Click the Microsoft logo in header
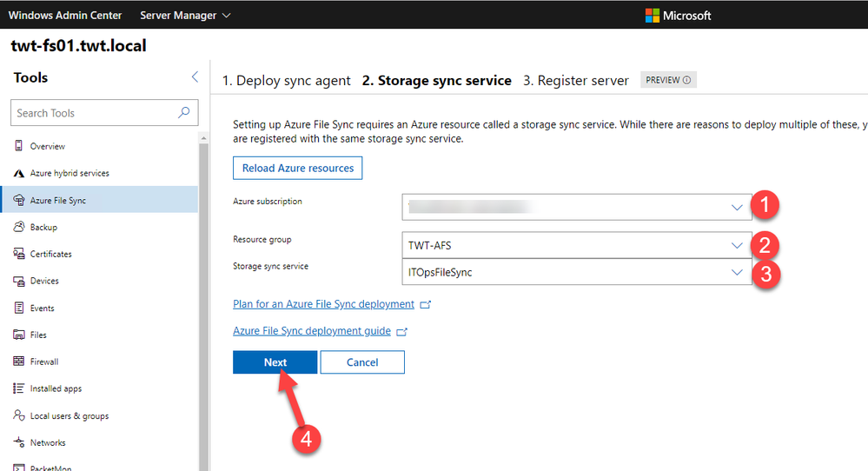Image resolution: width=868 pixels, height=471 pixels. tap(678, 16)
